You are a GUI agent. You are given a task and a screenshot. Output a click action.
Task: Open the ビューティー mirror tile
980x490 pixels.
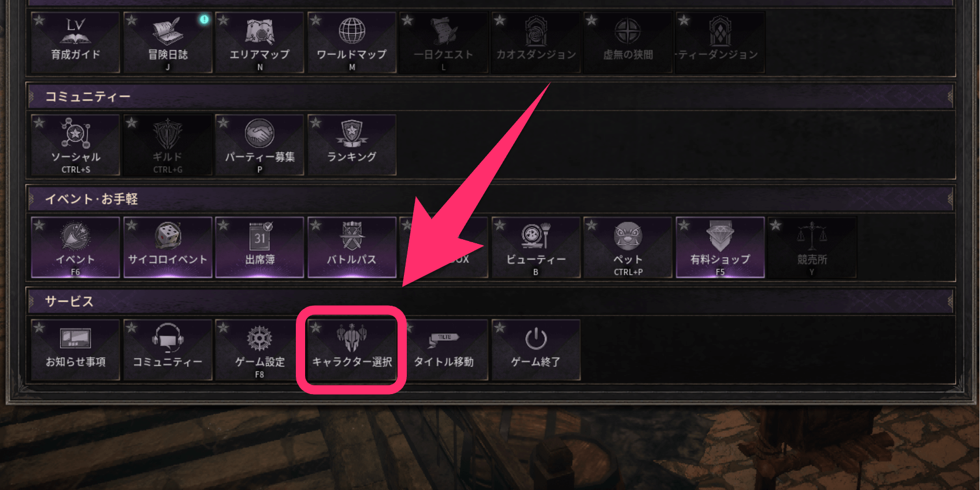(536, 247)
